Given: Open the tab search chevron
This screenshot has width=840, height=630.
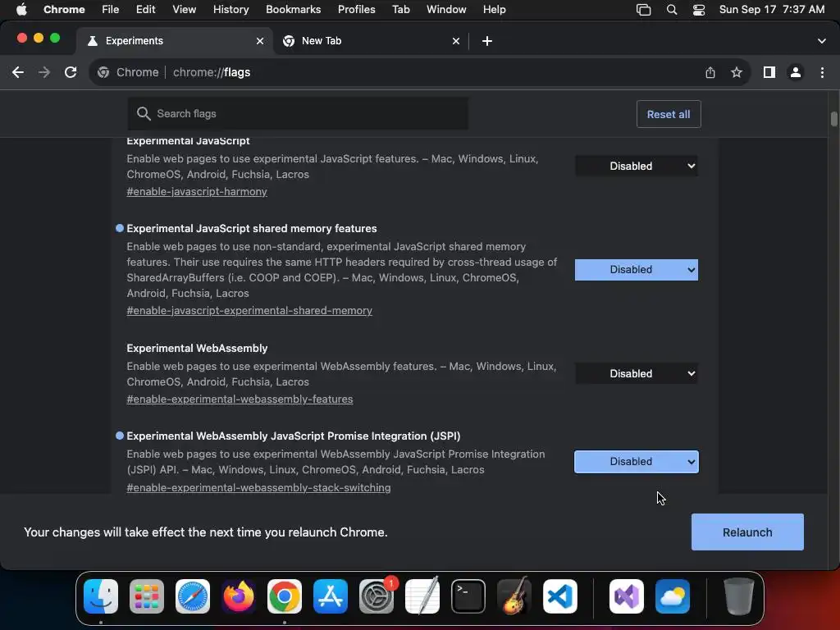Looking at the screenshot, I should click(822, 41).
